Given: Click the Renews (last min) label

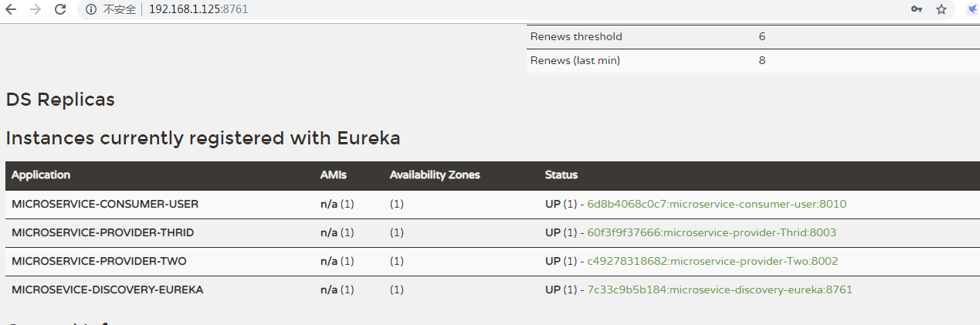Looking at the screenshot, I should pos(575,60).
